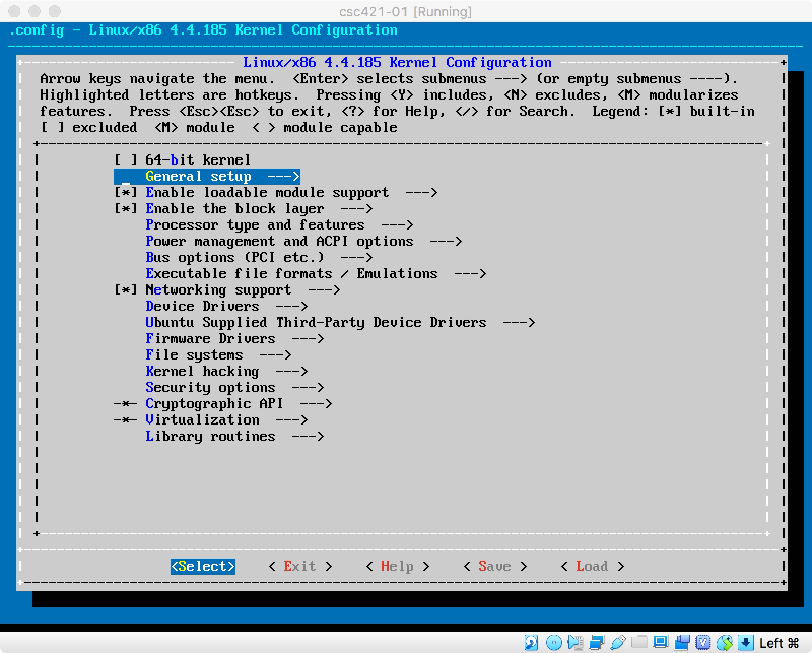Toggle the 64-bit kernel checkbox
This screenshot has width=812, height=653.
click(126, 160)
